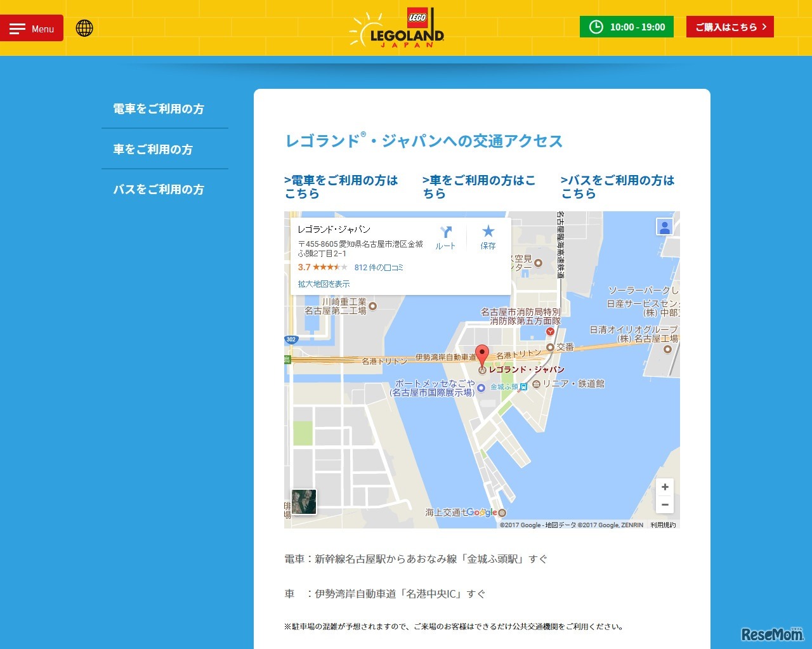This screenshot has width=812, height=649.
Task: Click the 電車 access directions text line
Action: pyautogui.click(x=416, y=559)
